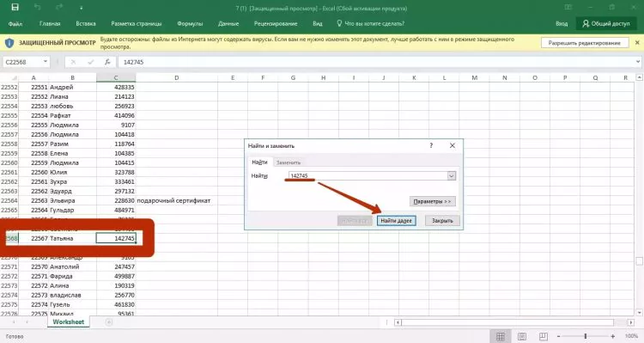This screenshot has height=343, width=644.
Task: Click the vertical scrollbar up arrow
Action: [639, 77]
